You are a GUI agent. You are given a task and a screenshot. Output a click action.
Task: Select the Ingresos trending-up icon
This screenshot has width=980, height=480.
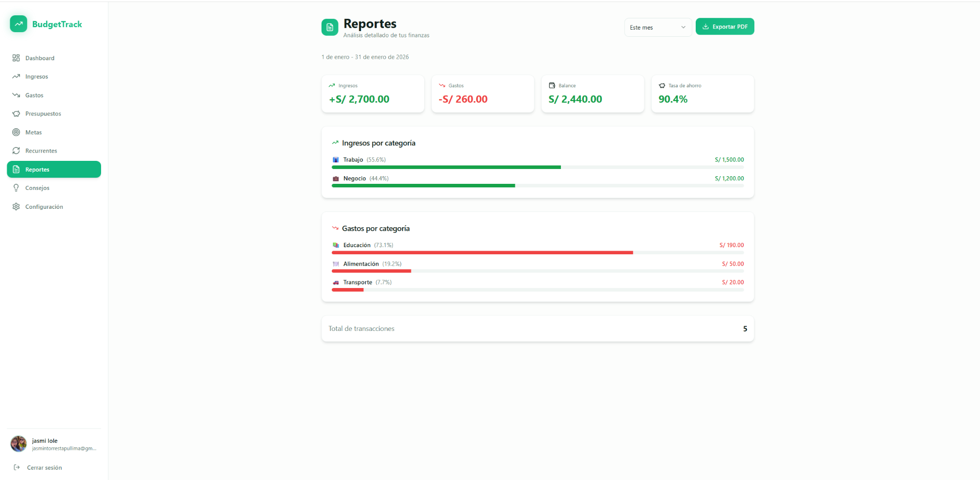16,76
